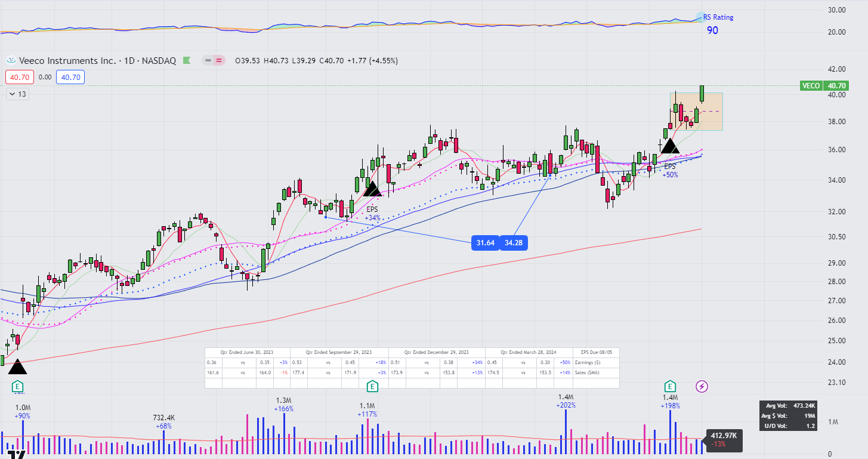Click the +34% earnings growth cell in table

pyautogui.click(x=477, y=362)
